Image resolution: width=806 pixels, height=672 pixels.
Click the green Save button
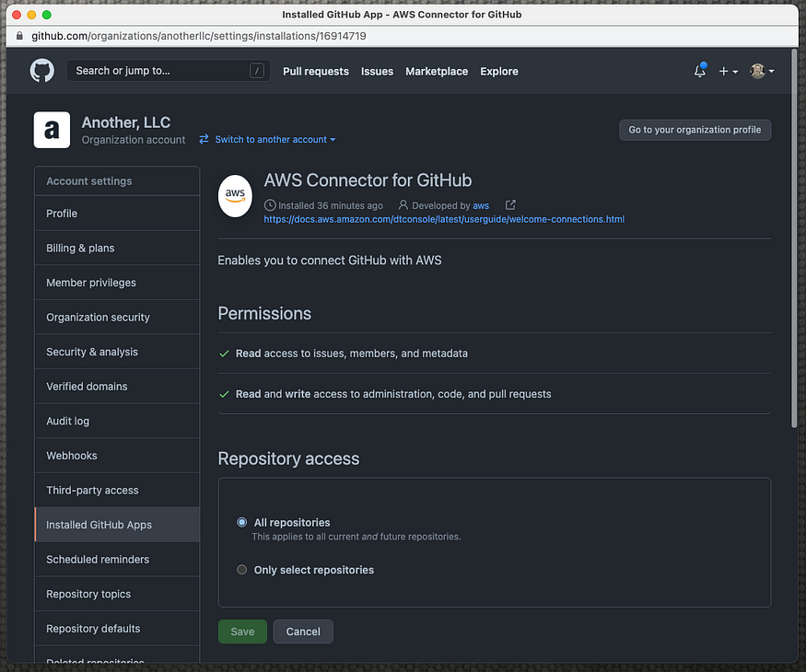click(x=242, y=631)
